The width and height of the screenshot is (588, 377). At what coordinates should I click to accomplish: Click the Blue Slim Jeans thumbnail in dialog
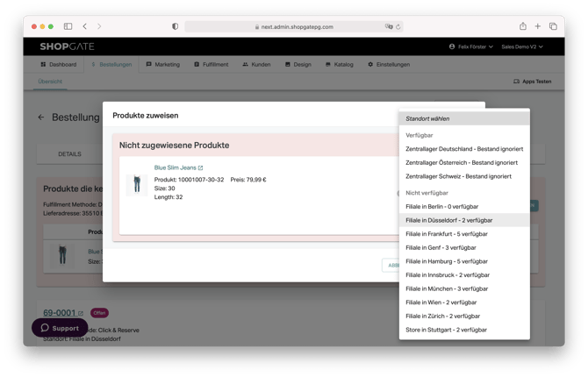pyautogui.click(x=136, y=184)
